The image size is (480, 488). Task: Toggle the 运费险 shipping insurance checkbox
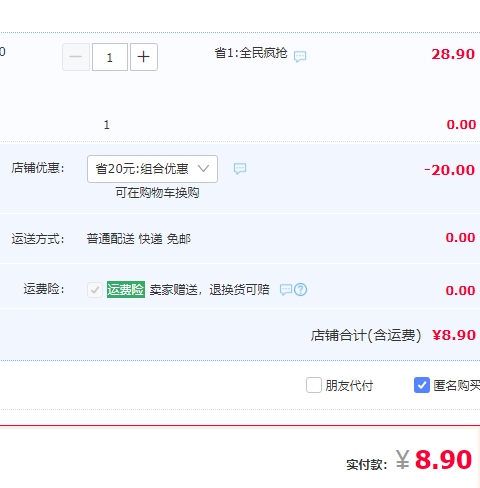95,290
